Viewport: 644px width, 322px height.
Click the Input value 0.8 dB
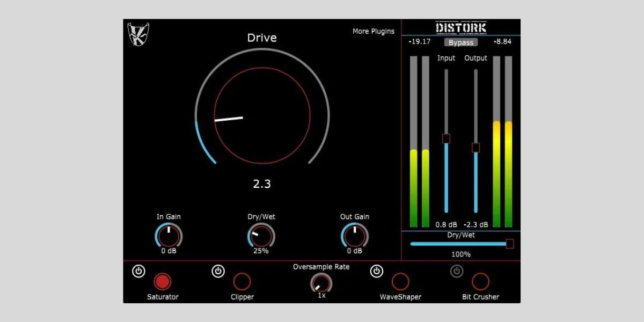pos(446,225)
